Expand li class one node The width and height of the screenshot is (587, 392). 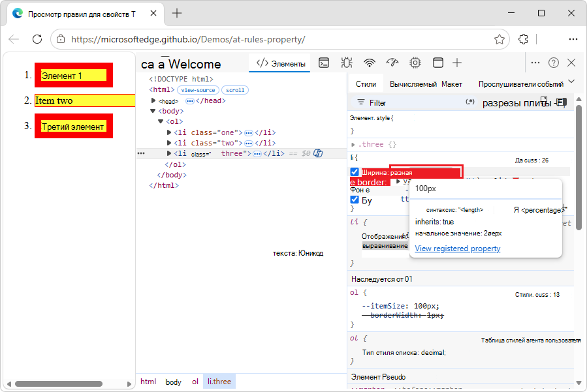pos(169,132)
